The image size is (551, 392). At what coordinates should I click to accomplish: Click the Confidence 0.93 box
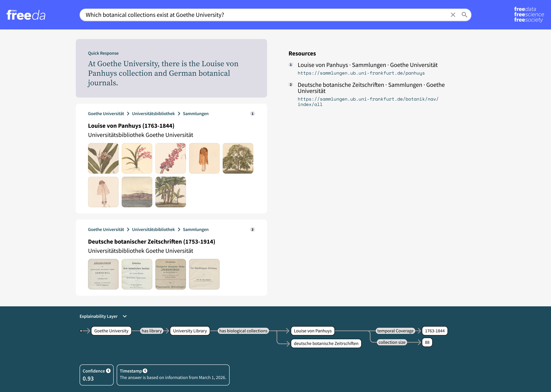(97, 375)
